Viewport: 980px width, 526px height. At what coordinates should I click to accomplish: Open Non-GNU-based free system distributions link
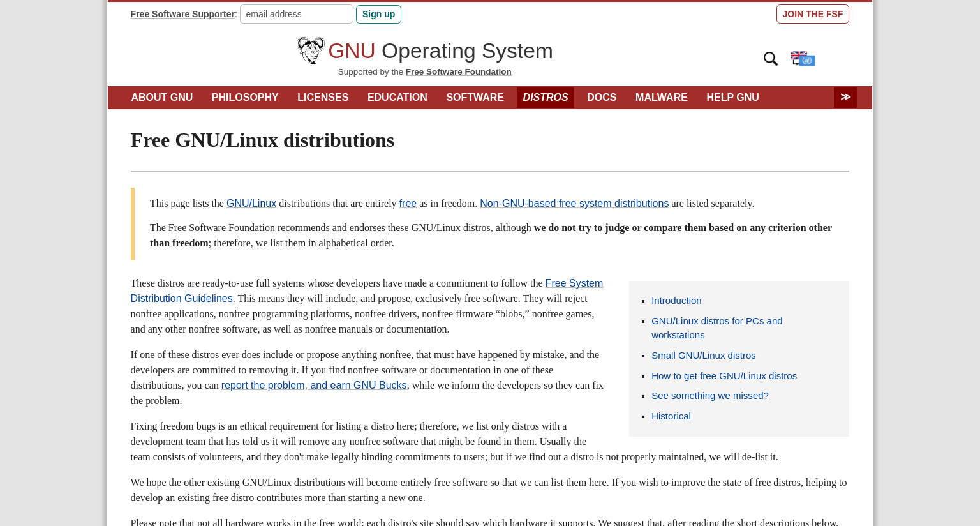click(x=574, y=204)
